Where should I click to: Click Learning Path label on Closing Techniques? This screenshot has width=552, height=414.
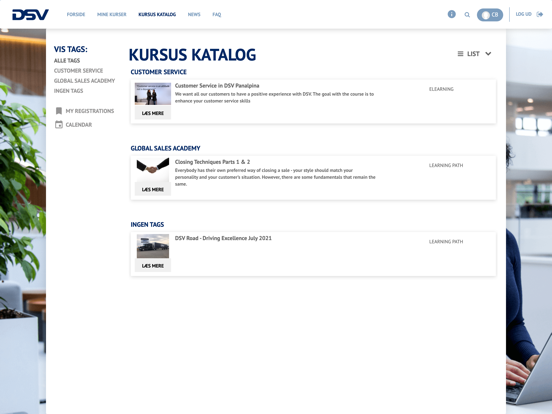(x=446, y=165)
